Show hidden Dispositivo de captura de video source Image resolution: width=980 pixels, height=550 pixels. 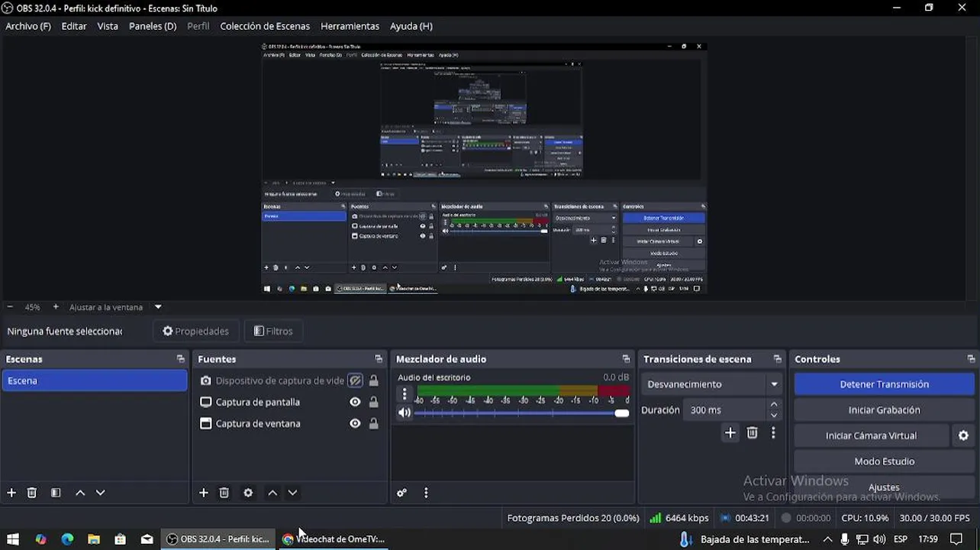[355, 380]
